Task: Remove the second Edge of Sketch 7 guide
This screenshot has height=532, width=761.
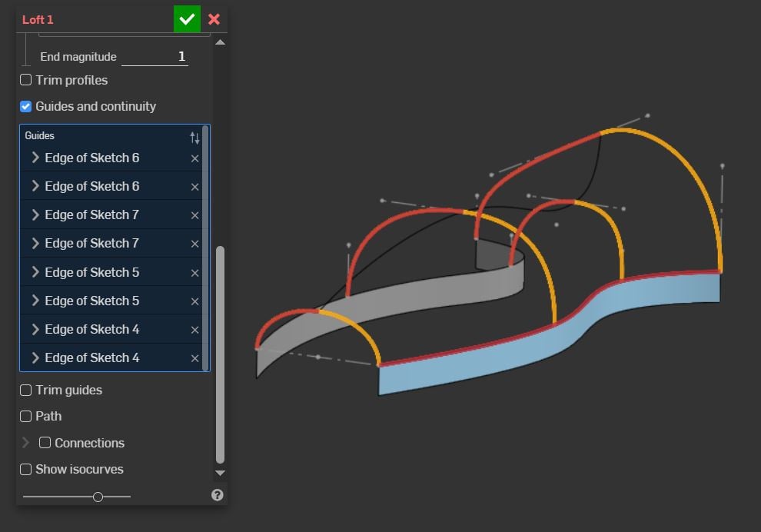Action: (x=194, y=244)
